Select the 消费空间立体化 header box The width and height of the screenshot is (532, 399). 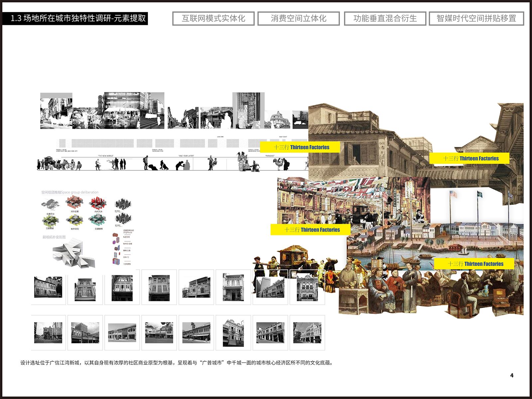point(299,19)
